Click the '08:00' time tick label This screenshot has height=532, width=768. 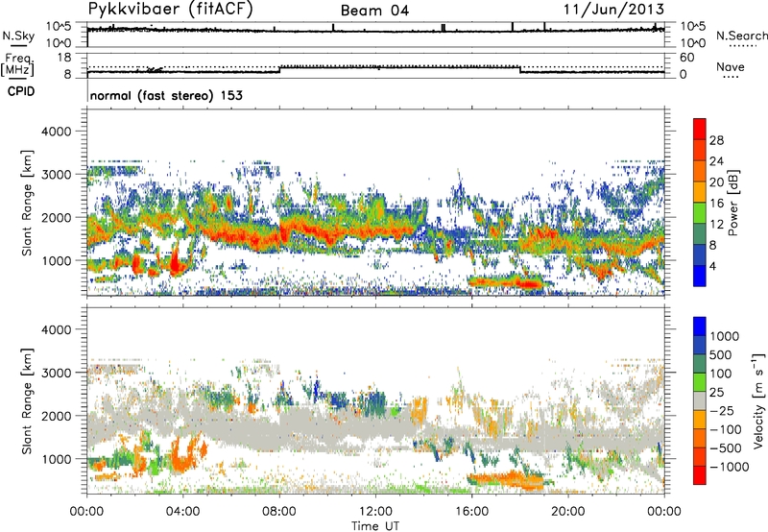tap(279, 512)
